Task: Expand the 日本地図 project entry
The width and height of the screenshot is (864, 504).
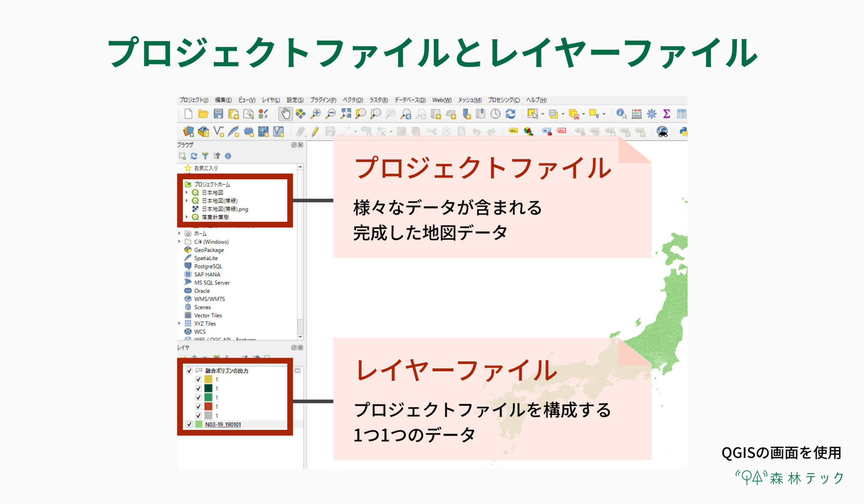Action: [186, 192]
